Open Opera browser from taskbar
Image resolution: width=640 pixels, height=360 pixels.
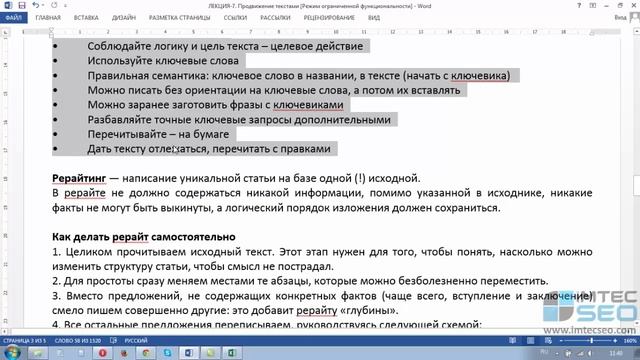(102, 353)
